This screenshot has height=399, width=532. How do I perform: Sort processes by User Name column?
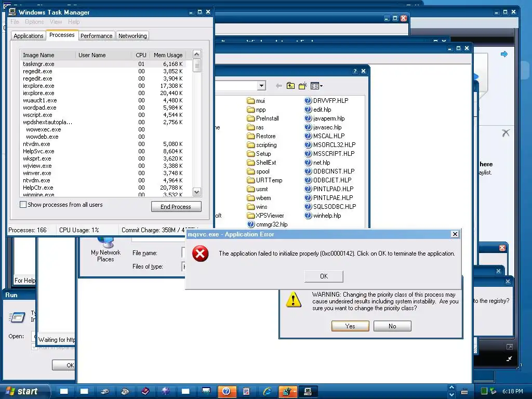point(103,55)
